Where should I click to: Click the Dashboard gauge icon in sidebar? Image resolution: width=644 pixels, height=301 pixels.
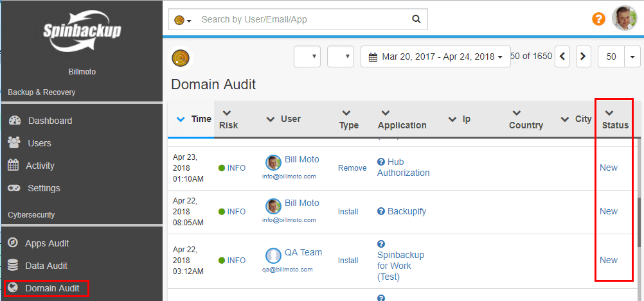pyautogui.click(x=13, y=121)
